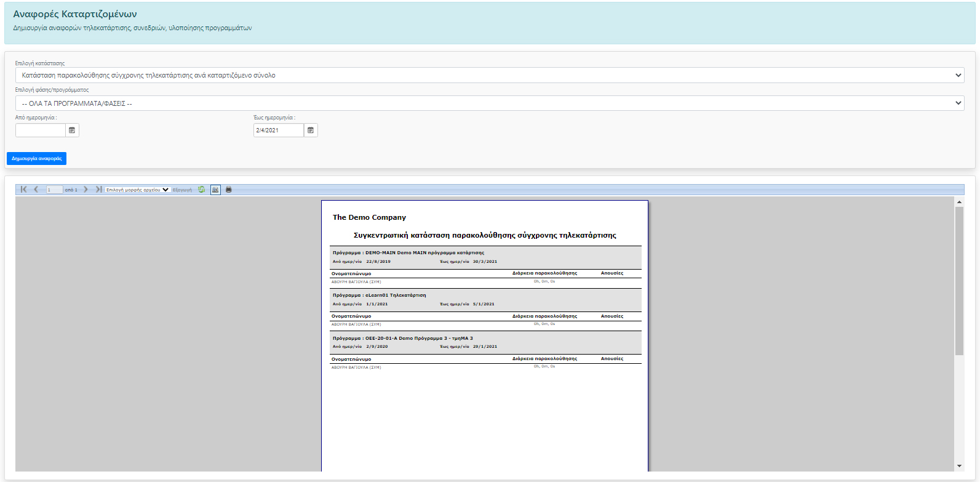Click the current page number box

[x=54, y=190]
